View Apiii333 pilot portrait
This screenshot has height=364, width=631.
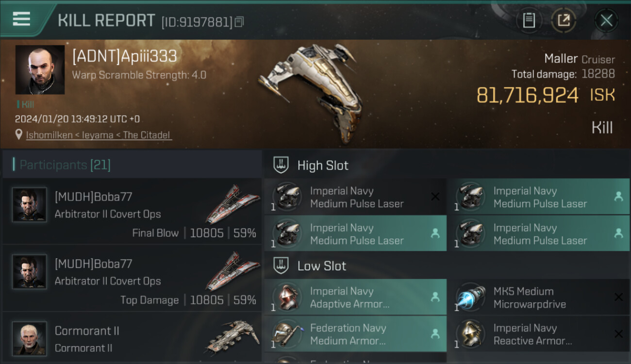40,69
